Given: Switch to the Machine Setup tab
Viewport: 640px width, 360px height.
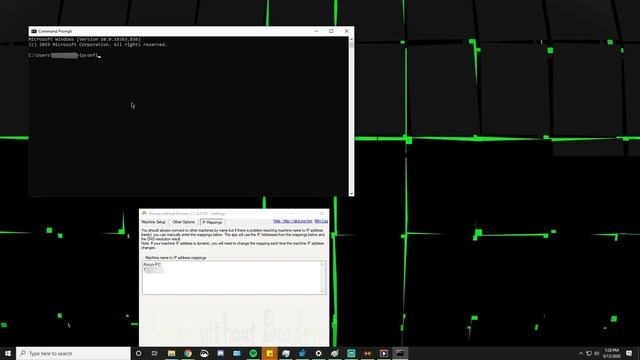Looking at the screenshot, I should (153, 222).
